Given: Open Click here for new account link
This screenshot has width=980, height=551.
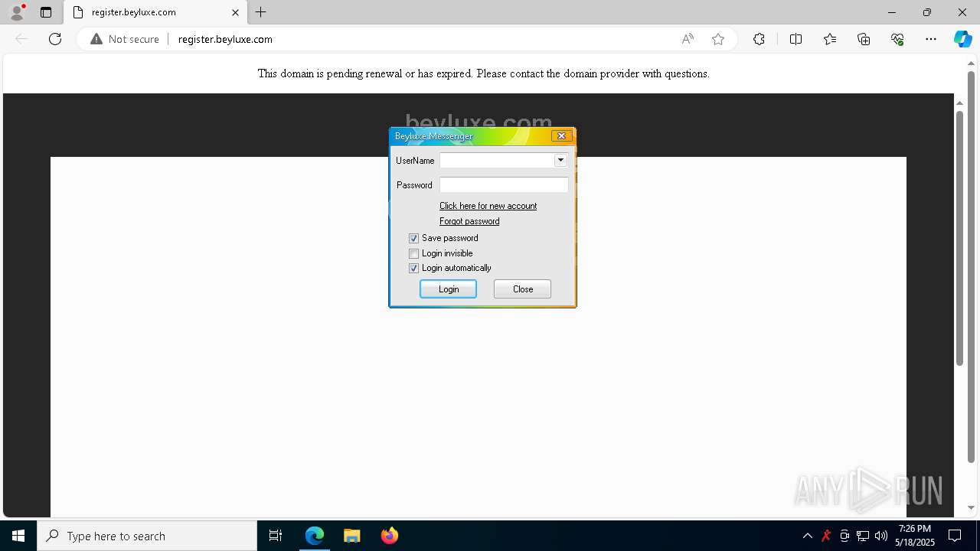Looking at the screenshot, I should [x=488, y=206].
